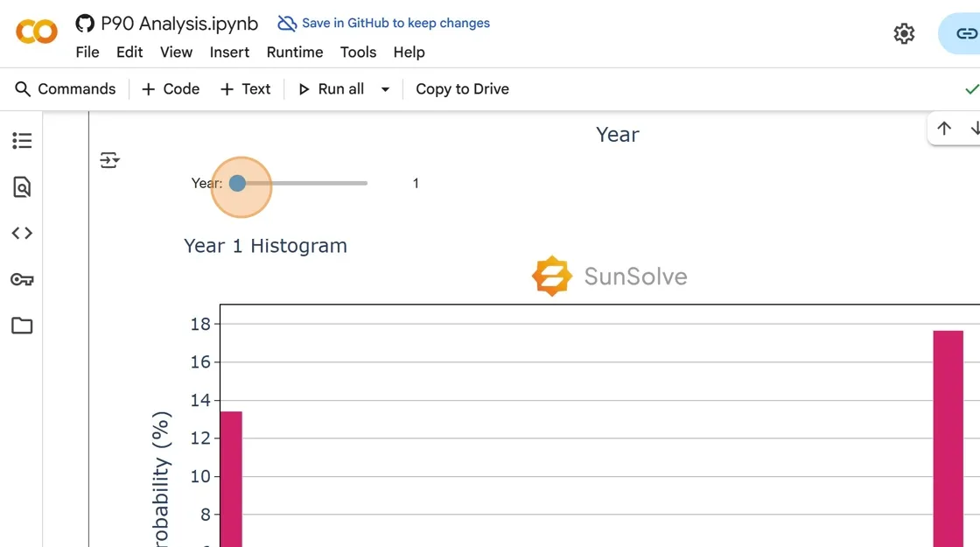
Task: Open the settings gear icon
Action: click(x=904, y=34)
